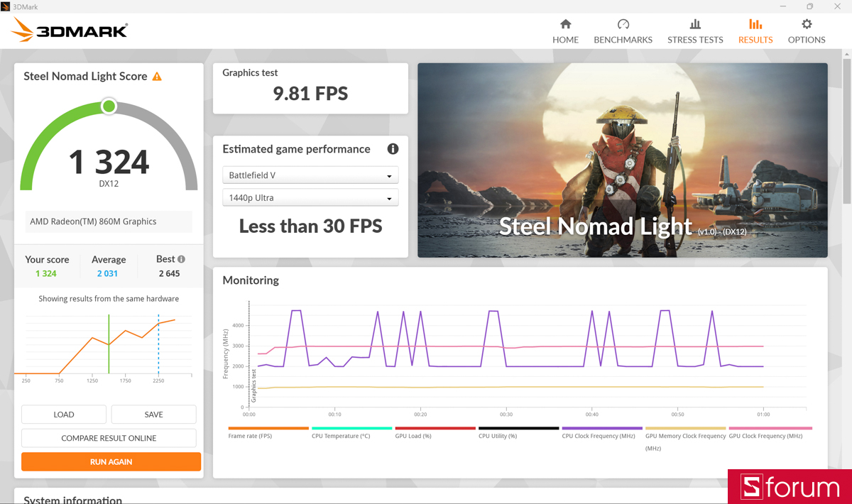Click the info icon next to Best score
The height and width of the screenshot is (504, 852).
click(181, 259)
